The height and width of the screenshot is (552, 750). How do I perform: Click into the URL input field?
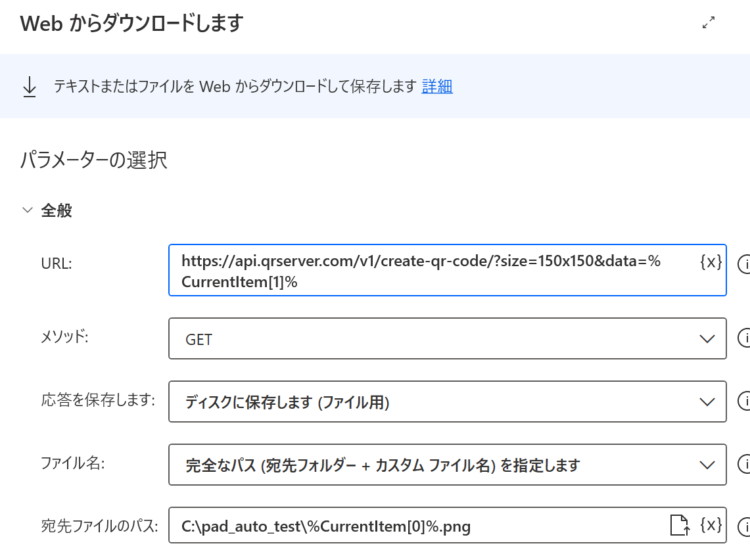tap(447, 270)
